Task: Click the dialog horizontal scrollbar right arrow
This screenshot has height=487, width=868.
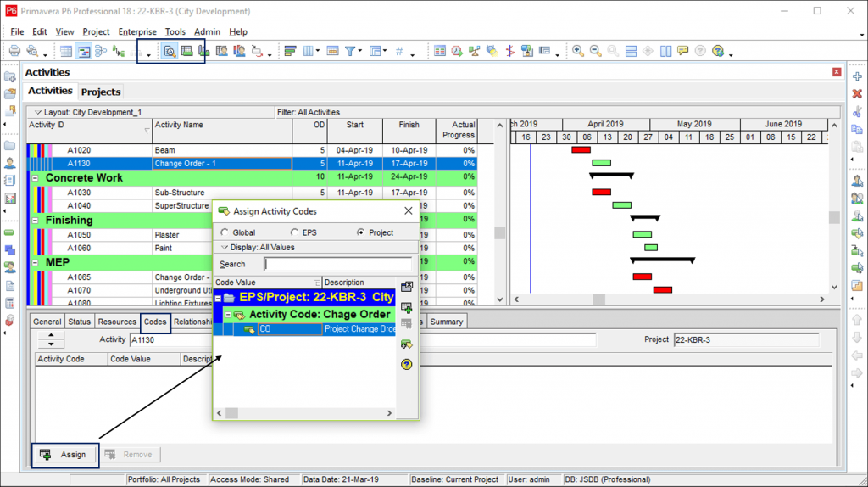Action: pos(389,413)
